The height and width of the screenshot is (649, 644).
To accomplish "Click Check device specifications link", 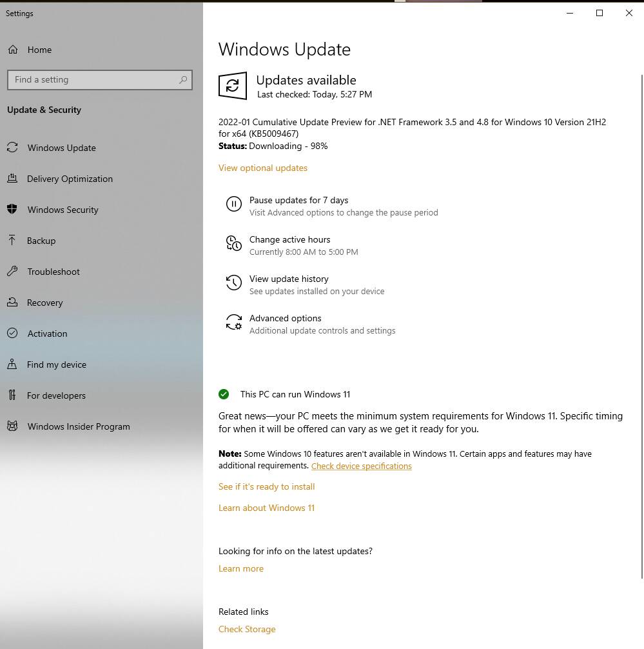I will 361,466.
